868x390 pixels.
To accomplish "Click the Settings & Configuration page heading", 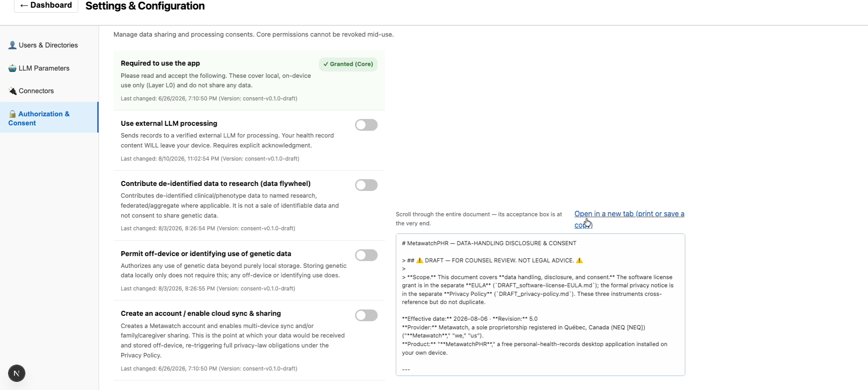I will pos(145,6).
